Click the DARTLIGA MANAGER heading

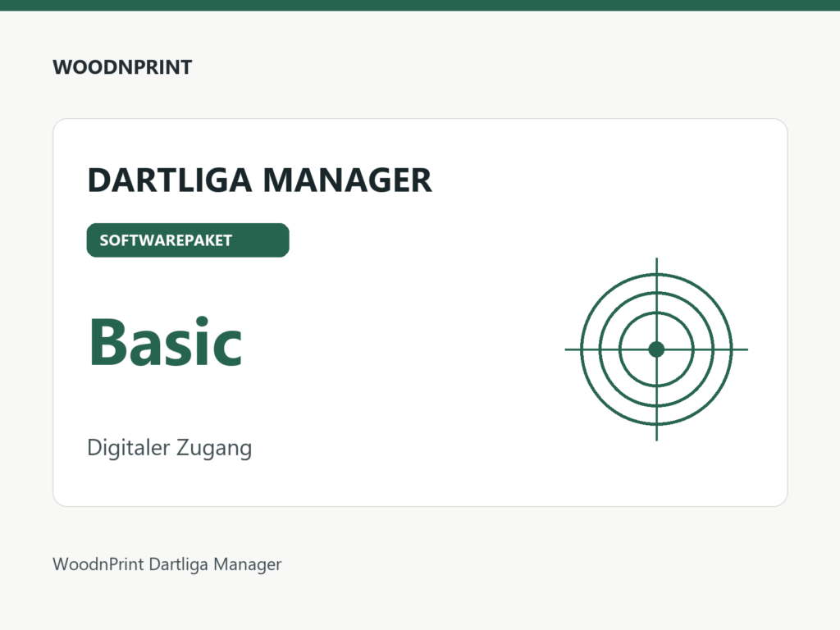point(259,180)
